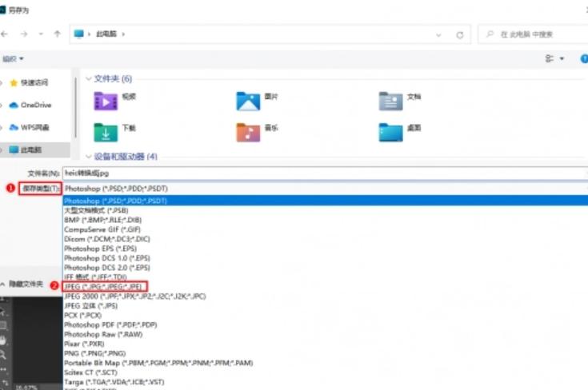The width and height of the screenshot is (588, 390).
Task: Go back using the back arrow
Action: 5,34
